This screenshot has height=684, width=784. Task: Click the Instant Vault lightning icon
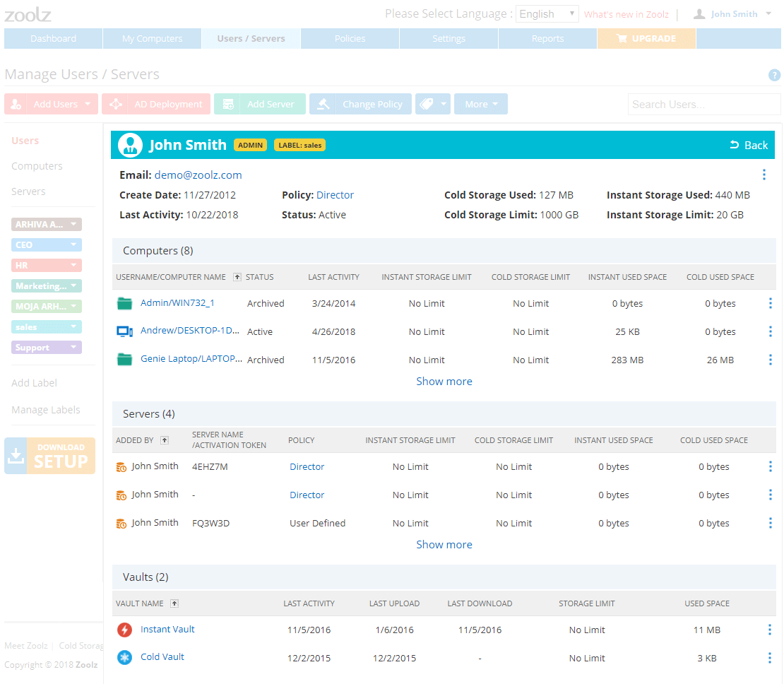click(124, 630)
